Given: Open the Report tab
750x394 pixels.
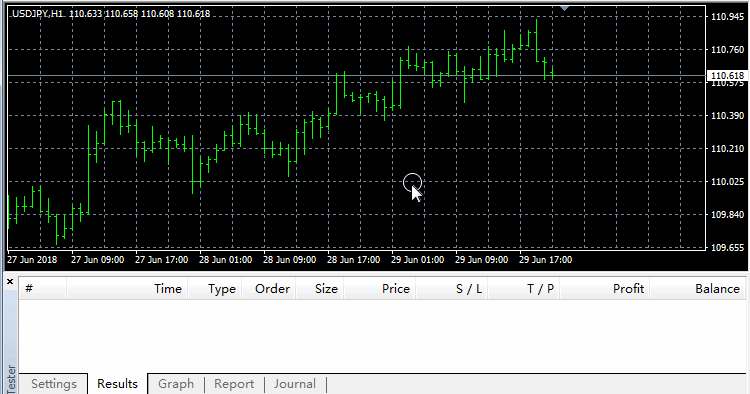Looking at the screenshot, I should [x=234, y=384].
